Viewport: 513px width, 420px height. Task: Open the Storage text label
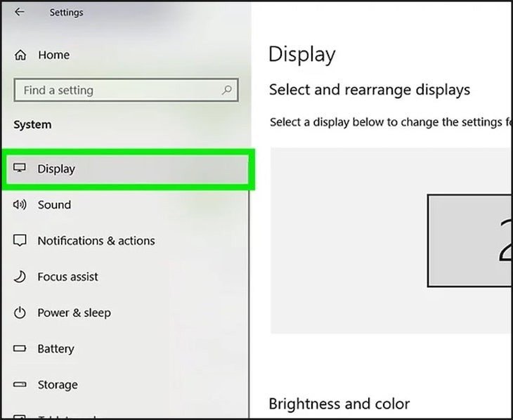pos(58,385)
